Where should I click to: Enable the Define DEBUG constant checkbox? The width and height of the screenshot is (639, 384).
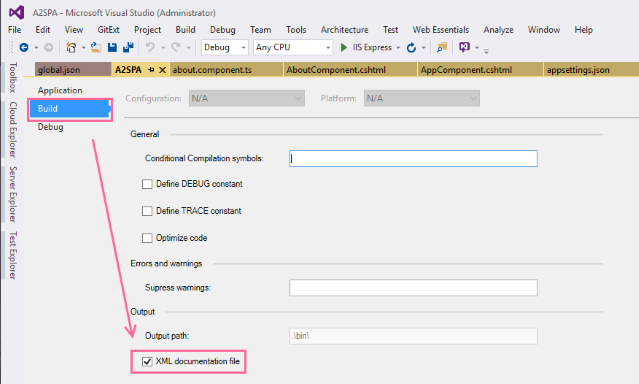[147, 184]
